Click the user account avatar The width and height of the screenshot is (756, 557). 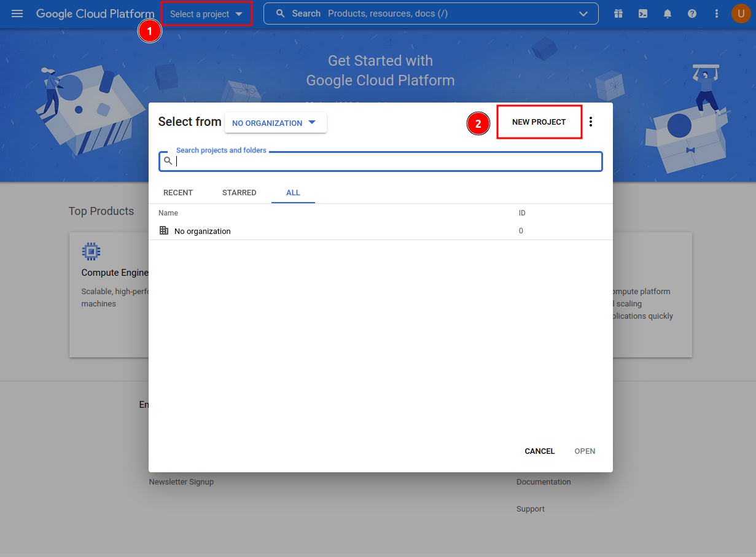click(741, 14)
